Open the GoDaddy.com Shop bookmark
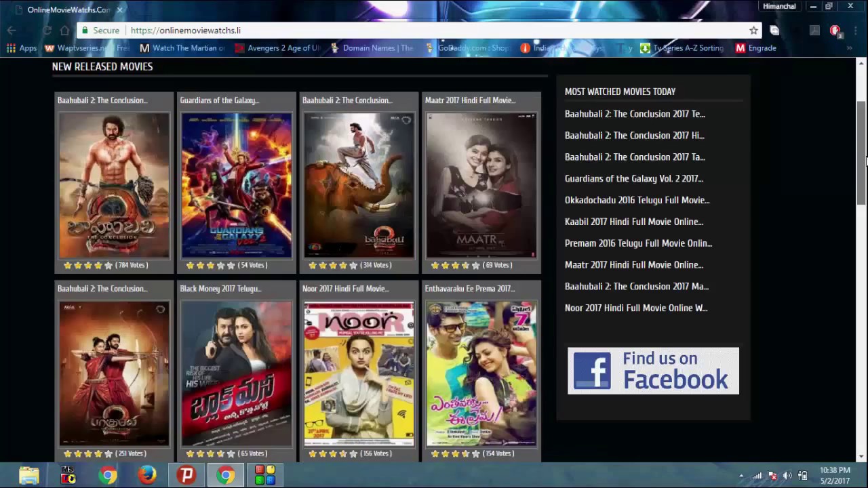The image size is (868, 488). tap(467, 48)
